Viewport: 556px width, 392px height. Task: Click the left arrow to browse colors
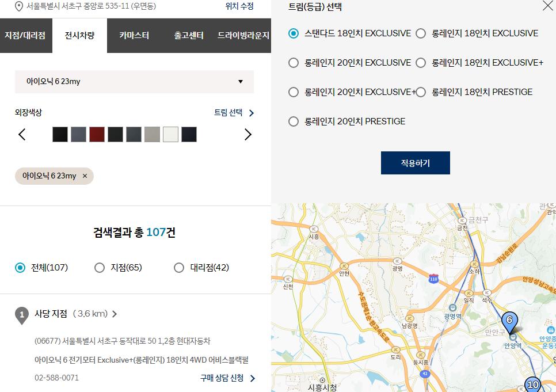tap(22, 134)
